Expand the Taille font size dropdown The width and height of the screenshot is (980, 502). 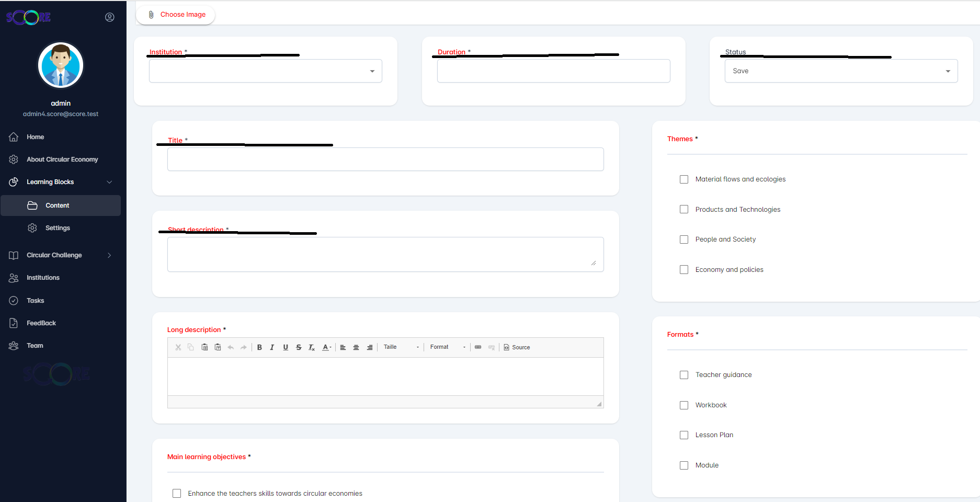click(x=401, y=347)
